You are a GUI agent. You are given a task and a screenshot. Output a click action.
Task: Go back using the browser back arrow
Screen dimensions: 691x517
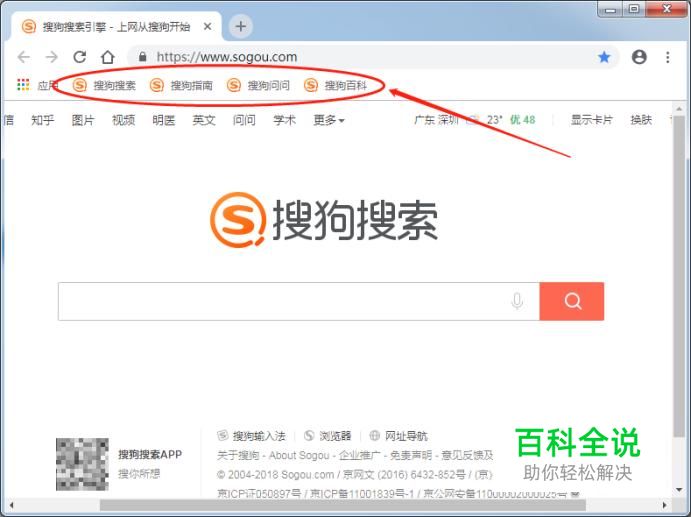[23, 57]
